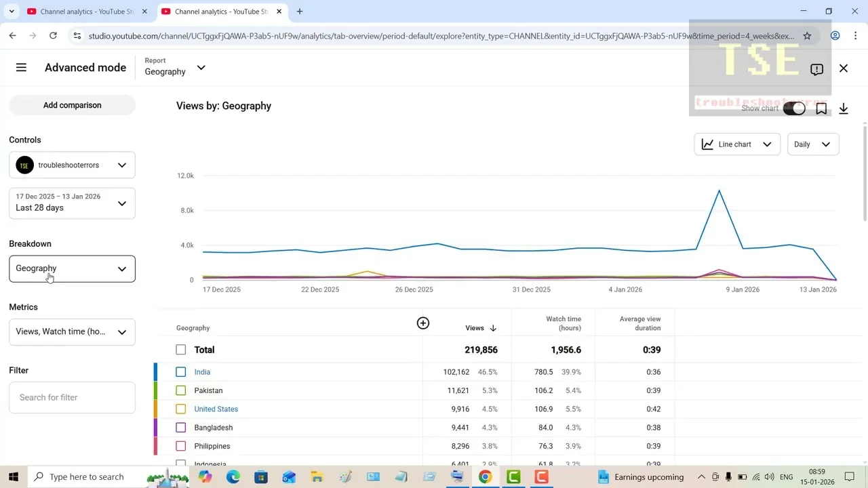Tick the Bangladesh row checkbox

click(180, 428)
